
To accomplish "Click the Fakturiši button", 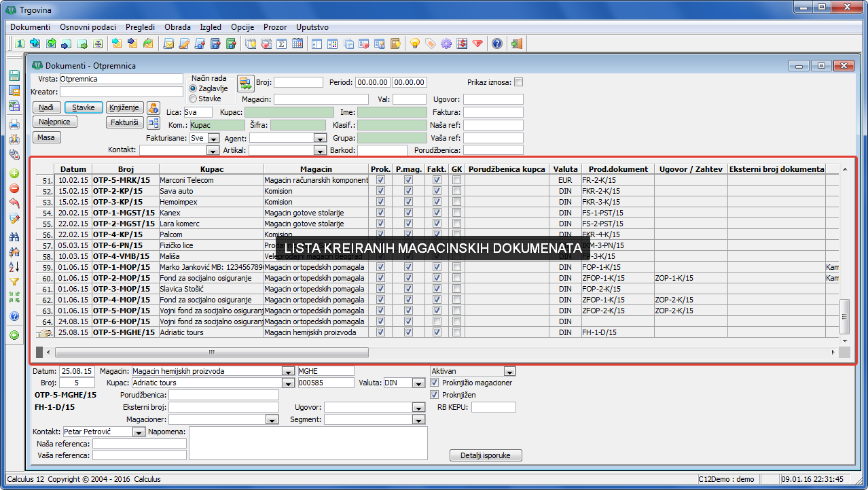I will (125, 122).
